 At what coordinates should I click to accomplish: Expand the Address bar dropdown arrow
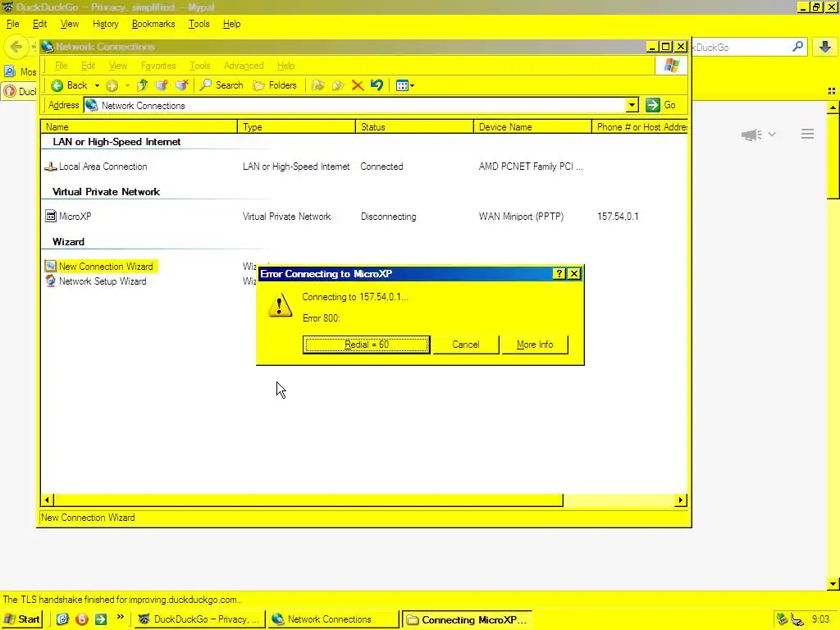(632, 105)
